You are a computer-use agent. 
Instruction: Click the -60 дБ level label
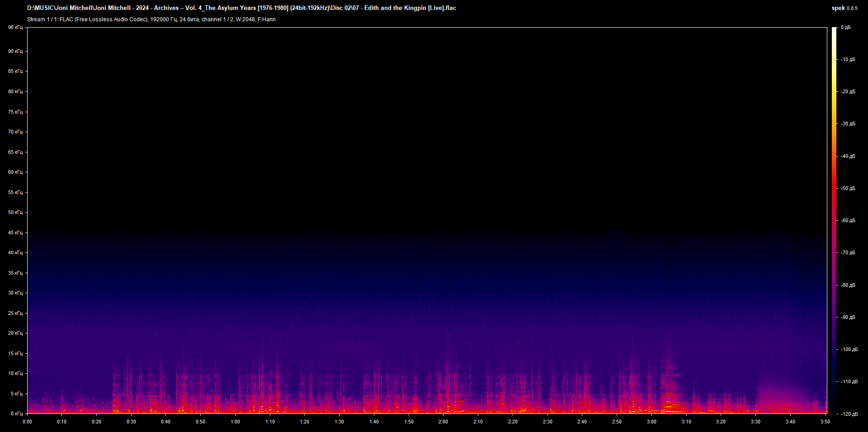point(848,221)
